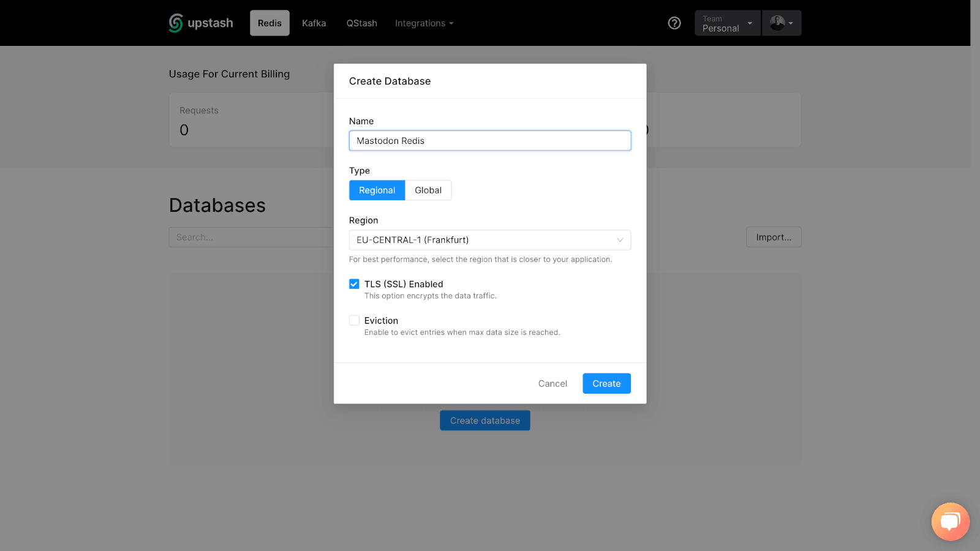Disable TLS (SSL) Enabled option
Viewport: 980px width, 551px height.
click(x=354, y=283)
